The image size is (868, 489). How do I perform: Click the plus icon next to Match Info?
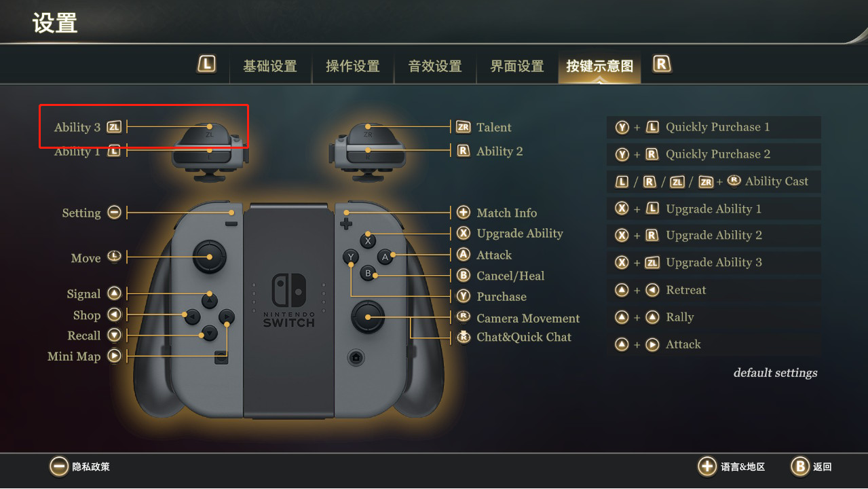pos(464,213)
